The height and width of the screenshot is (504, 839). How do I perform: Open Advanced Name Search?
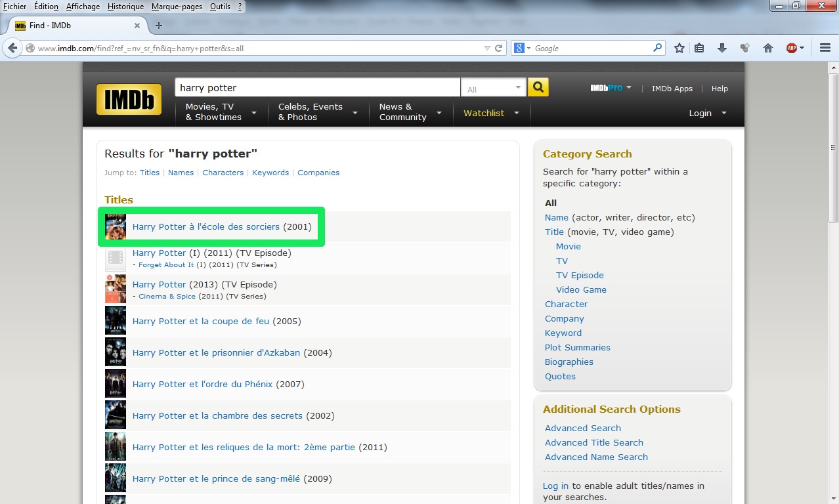[596, 457]
